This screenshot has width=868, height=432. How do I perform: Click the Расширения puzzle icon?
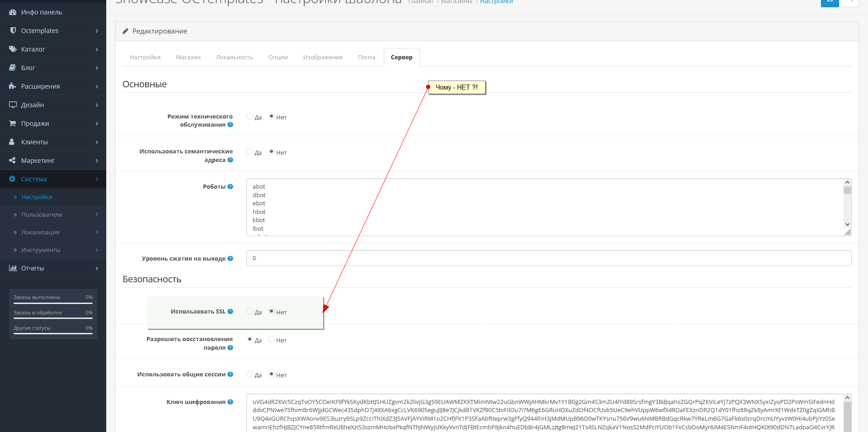(13, 86)
